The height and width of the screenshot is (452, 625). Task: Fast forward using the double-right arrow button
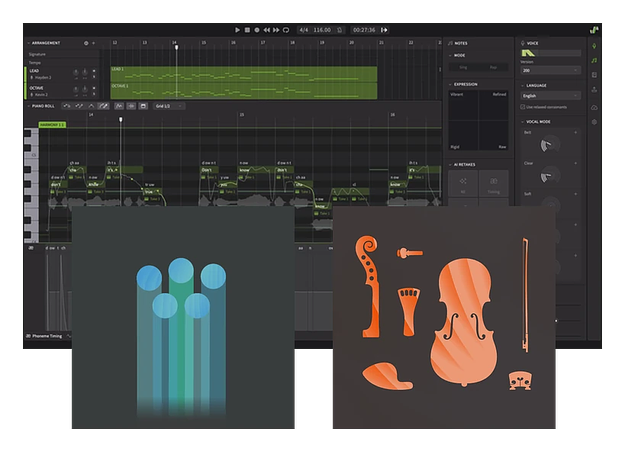click(276, 30)
